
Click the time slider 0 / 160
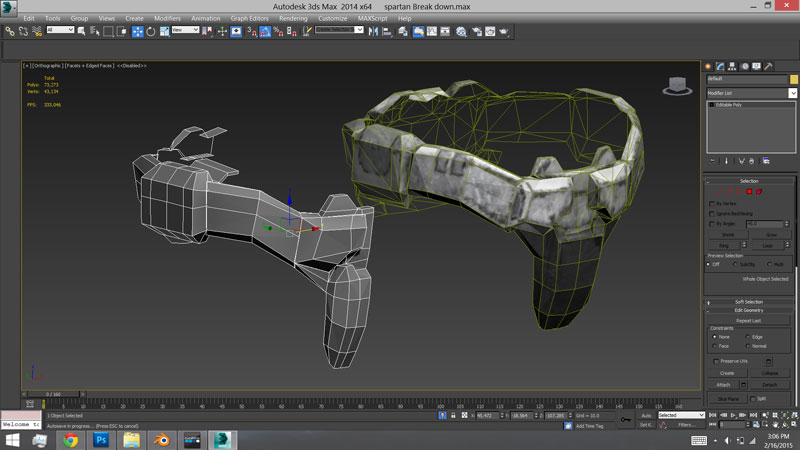pyautogui.click(x=54, y=394)
